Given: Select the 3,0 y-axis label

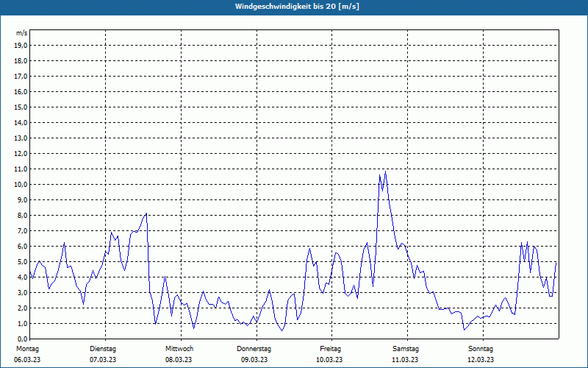Looking at the screenshot, I should pos(22,292).
